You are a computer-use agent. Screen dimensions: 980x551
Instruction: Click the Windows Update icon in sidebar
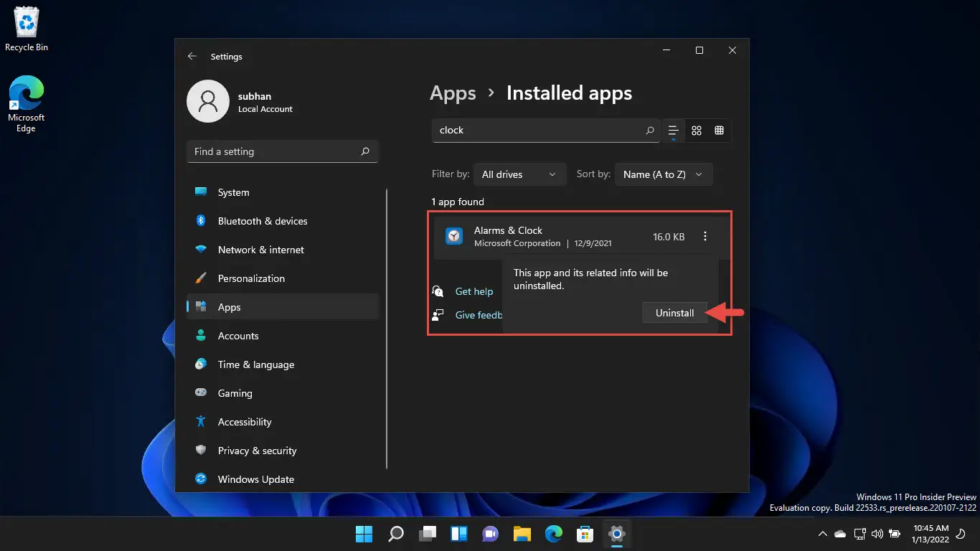click(x=202, y=479)
